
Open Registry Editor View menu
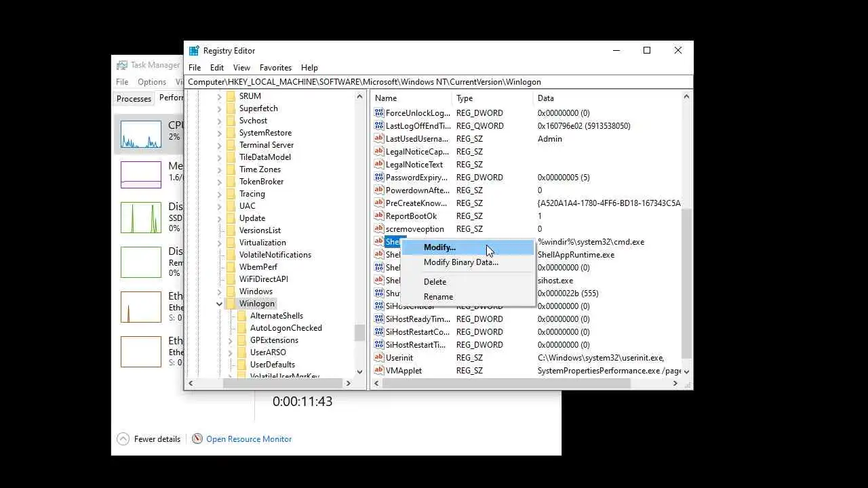(x=241, y=68)
